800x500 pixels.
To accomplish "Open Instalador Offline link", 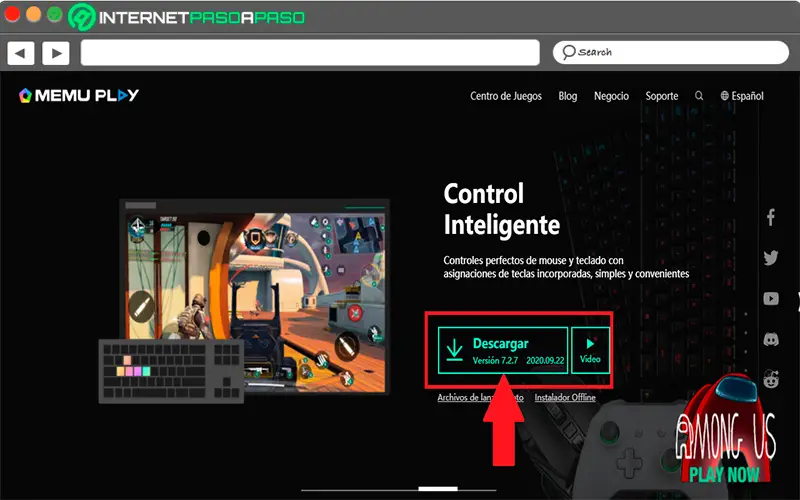I will pyautogui.click(x=565, y=397).
